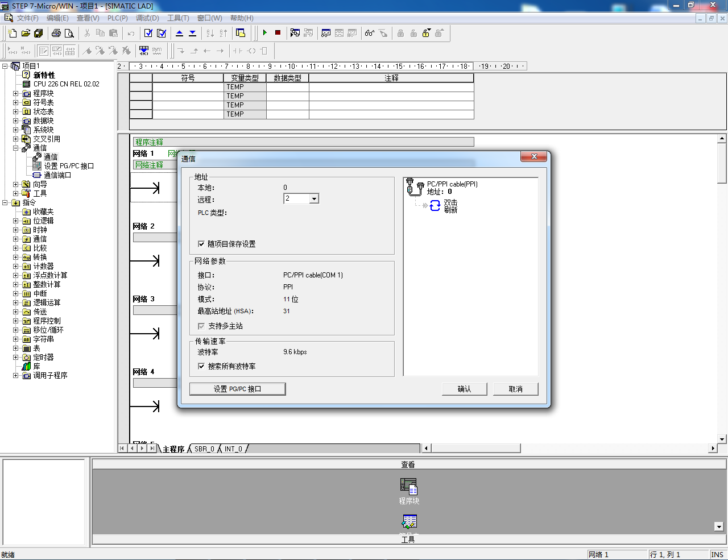728x560 pixels.
Task: Click the Insert Coil ladder icon
Action: click(x=251, y=51)
